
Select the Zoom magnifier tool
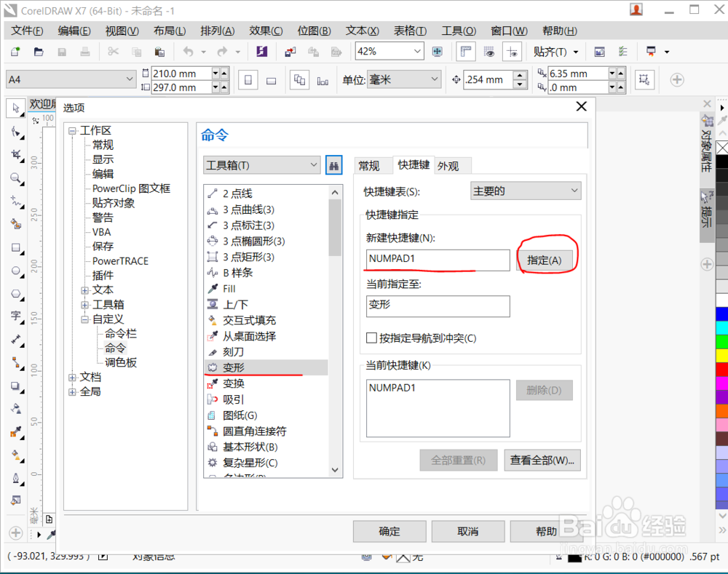pos(16,178)
